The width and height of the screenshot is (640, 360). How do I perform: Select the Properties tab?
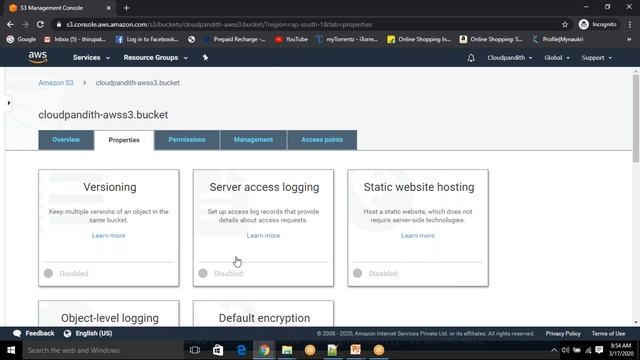tap(124, 140)
